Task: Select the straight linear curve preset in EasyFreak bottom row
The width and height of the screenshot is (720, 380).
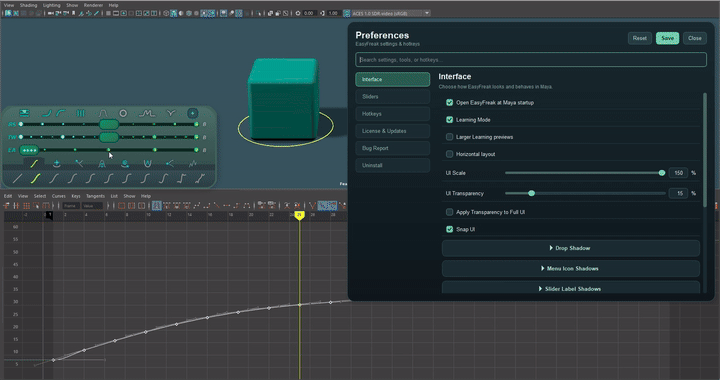Action: [x=17, y=179]
